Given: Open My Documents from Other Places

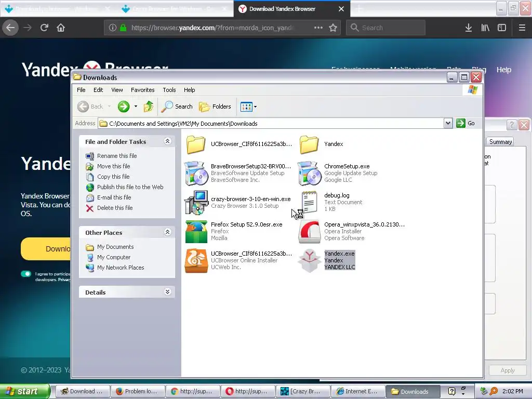Looking at the screenshot, I should point(115,247).
